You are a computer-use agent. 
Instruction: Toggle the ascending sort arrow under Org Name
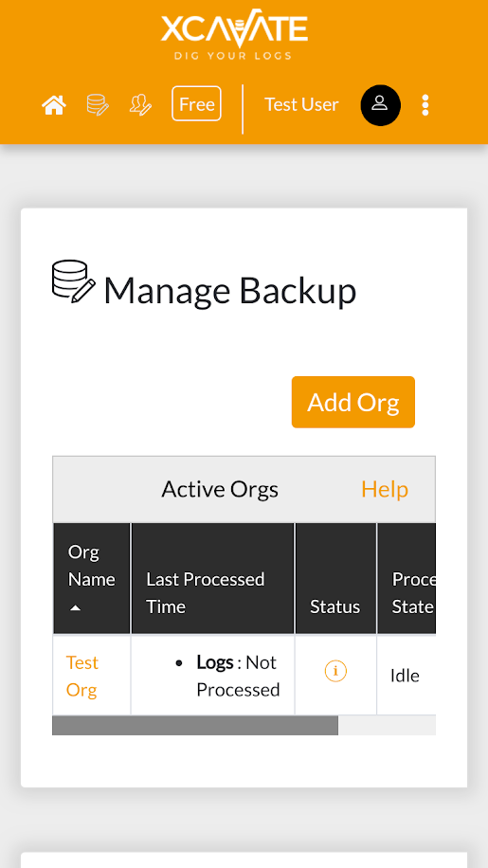[x=75, y=607]
